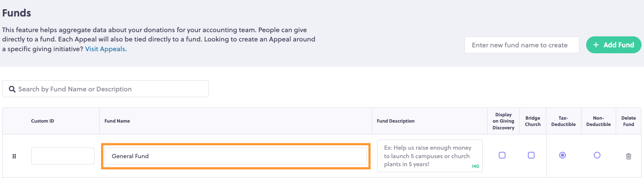
Task: Click the Custom ID column header
Action: pos(43,121)
